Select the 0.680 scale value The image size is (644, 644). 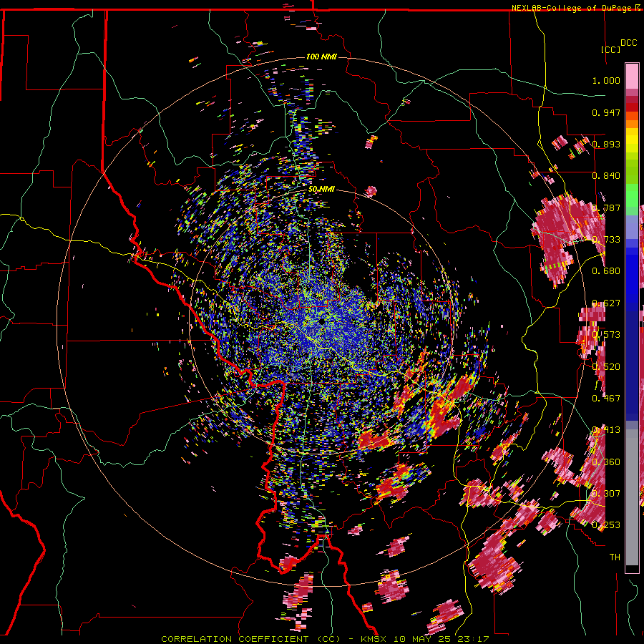point(606,271)
